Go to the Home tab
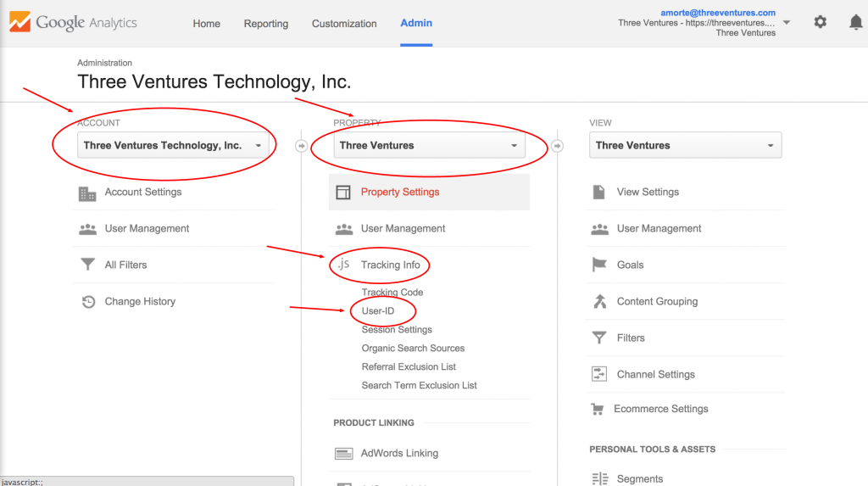The width and height of the screenshot is (868, 486). click(207, 23)
